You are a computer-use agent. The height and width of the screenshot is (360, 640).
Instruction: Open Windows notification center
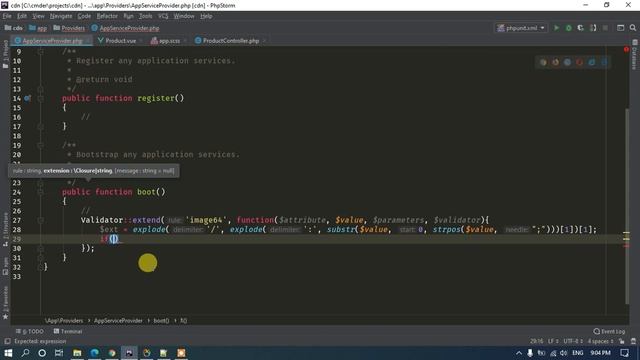(624, 353)
